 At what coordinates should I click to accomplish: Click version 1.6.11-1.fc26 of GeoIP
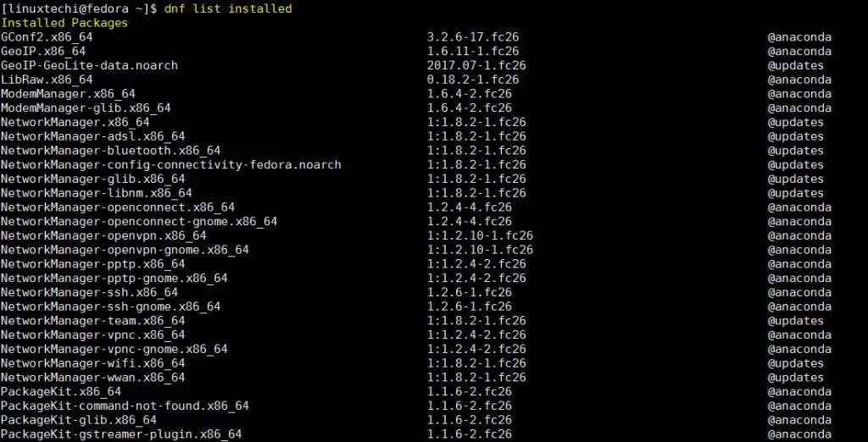coord(473,52)
